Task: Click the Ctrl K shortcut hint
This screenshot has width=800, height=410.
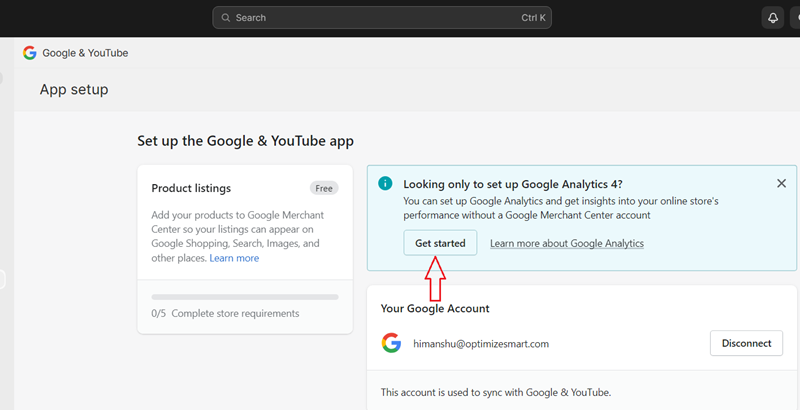Action: [x=533, y=18]
